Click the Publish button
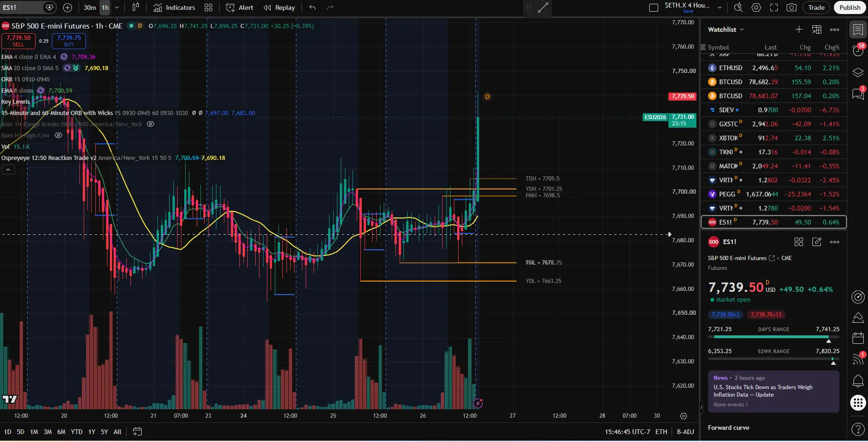 pyautogui.click(x=850, y=7)
